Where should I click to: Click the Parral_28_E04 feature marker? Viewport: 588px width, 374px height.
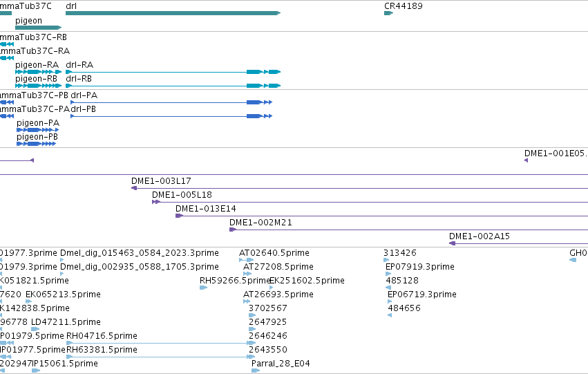(x=256, y=371)
